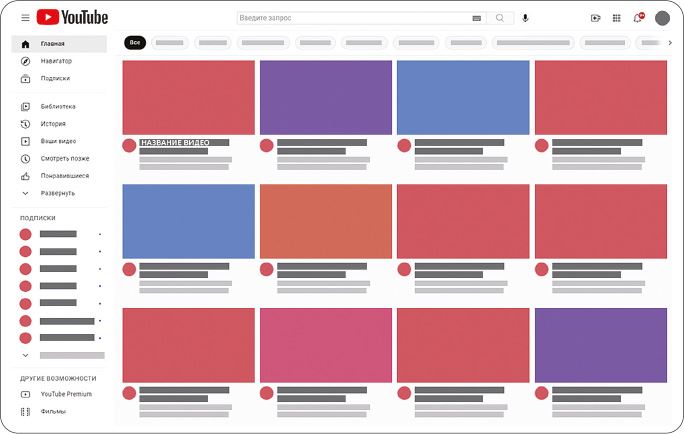
Task: Open YouTube Premium link
Action: pos(65,394)
